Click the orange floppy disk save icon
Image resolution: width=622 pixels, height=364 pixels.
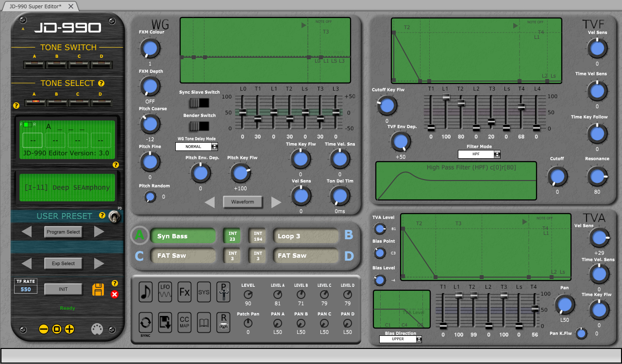point(99,290)
